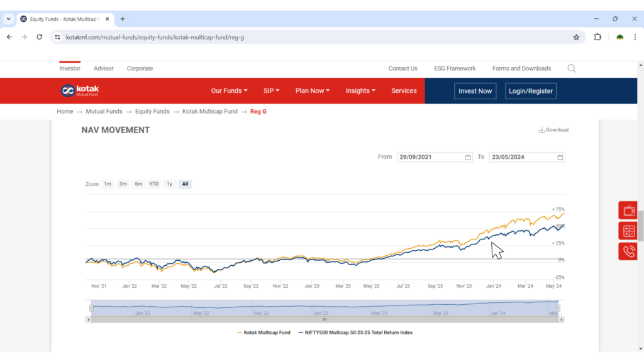Grab the left navigator range handle
Viewport: 644px width, 362px height.
coord(91,308)
